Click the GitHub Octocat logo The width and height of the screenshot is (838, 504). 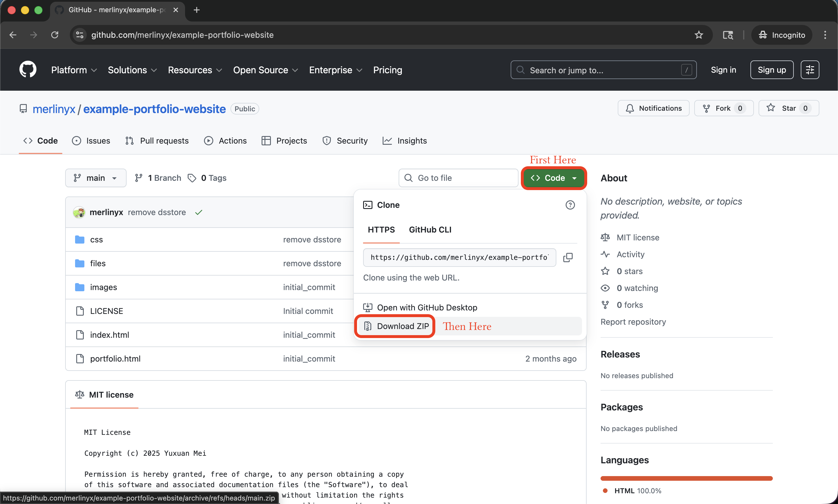[x=28, y=70]
